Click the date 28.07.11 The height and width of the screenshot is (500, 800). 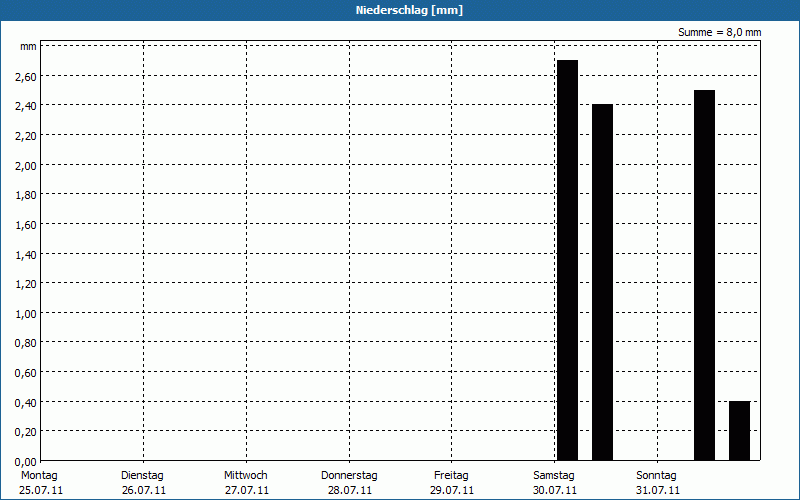point(350,491)
